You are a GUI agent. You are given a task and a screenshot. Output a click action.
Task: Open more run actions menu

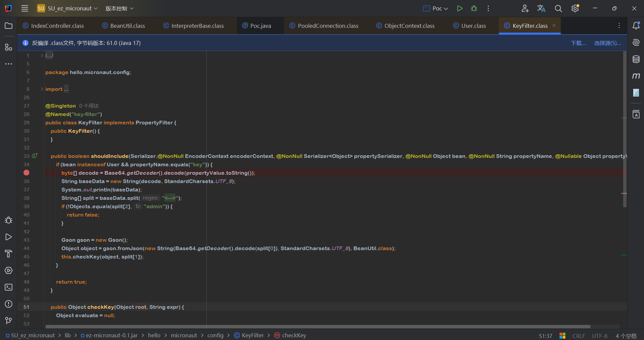(488, 8)
